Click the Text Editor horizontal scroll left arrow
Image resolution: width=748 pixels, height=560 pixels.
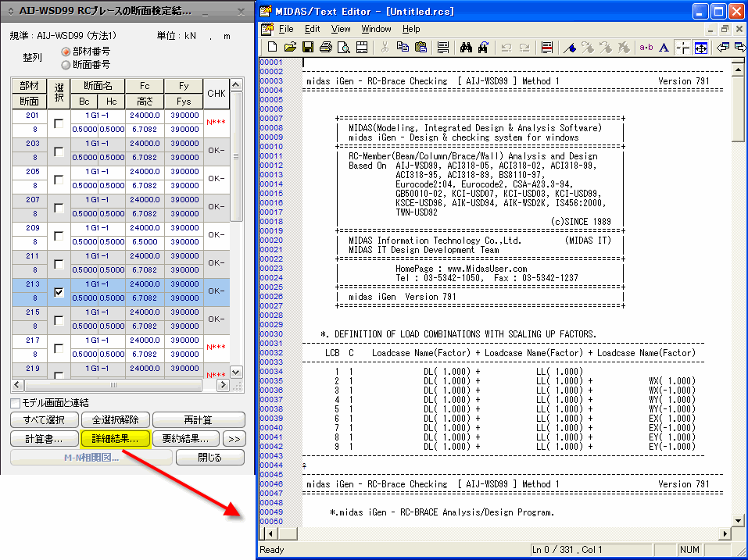(270, 533)
